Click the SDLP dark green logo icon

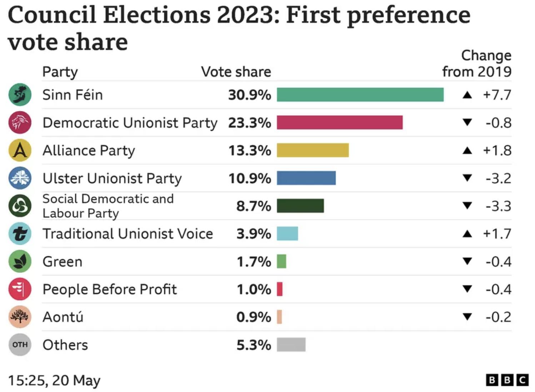coord(20,206)
